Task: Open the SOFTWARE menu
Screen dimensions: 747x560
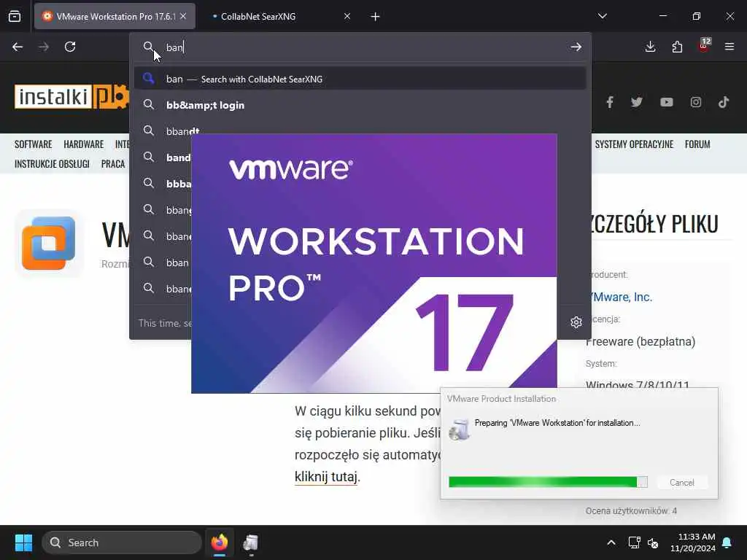Action: (33, 144)
